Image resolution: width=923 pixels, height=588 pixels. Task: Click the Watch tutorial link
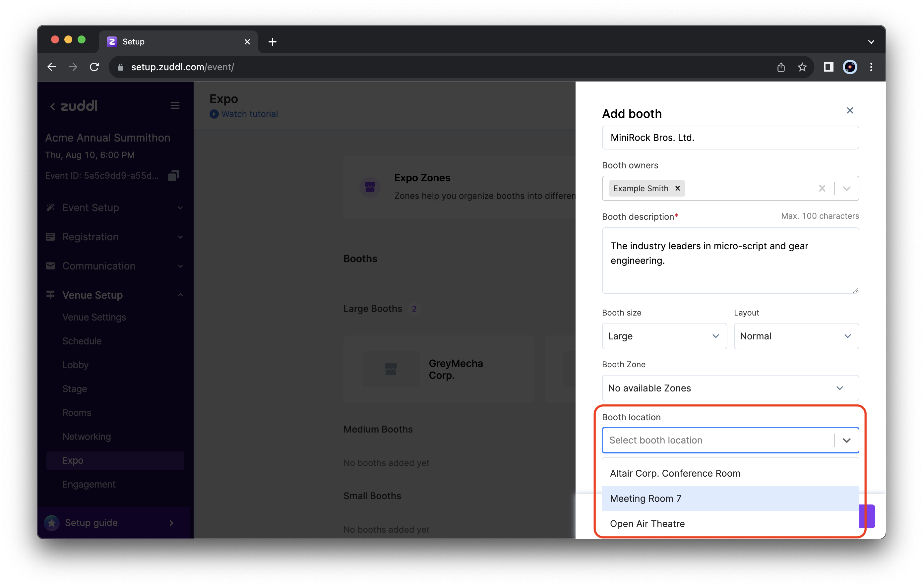click(249, 114)
